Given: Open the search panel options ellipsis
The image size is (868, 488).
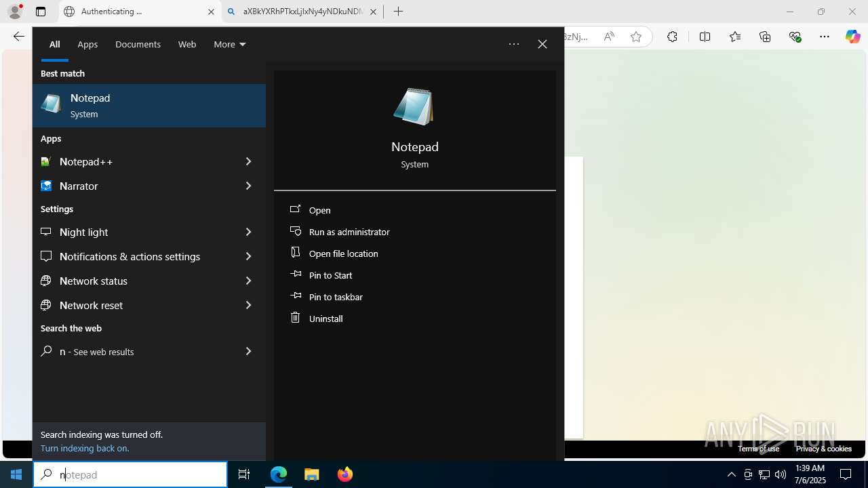Looking at the screenshot, I should coord(514,44).
